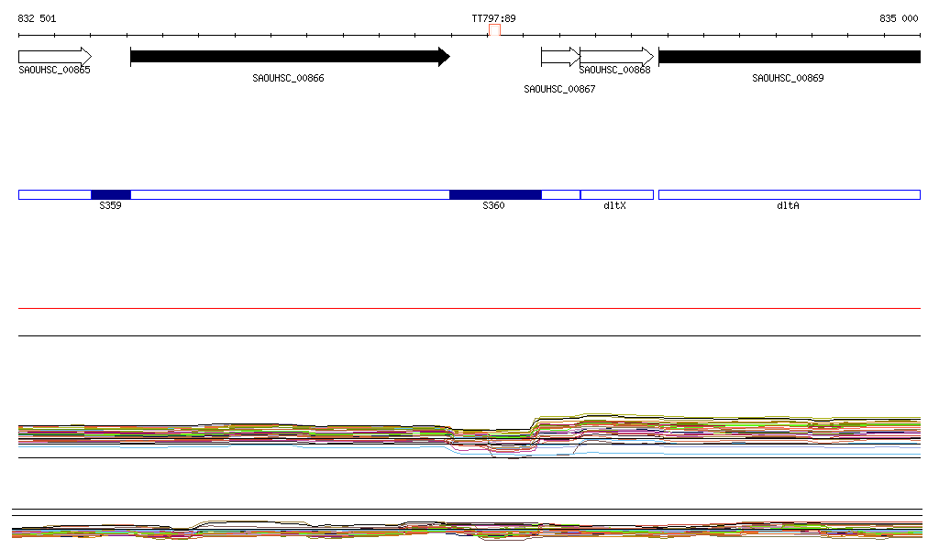Viewport: 939px width, 560px height.
Task: Select the dltX annotation box
Action: (616, 194)
